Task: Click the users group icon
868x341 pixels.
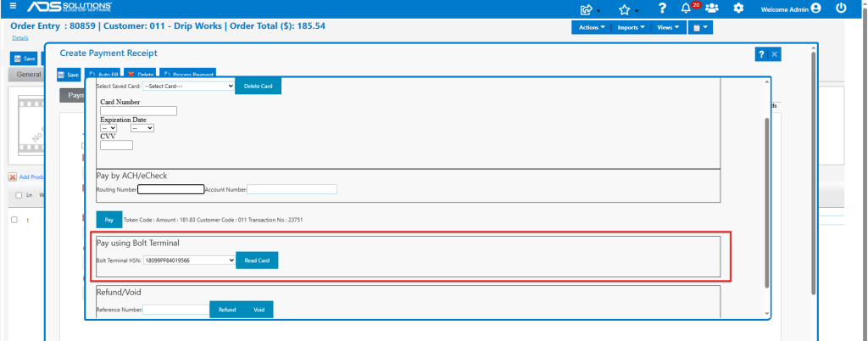Action: [712, 8]
